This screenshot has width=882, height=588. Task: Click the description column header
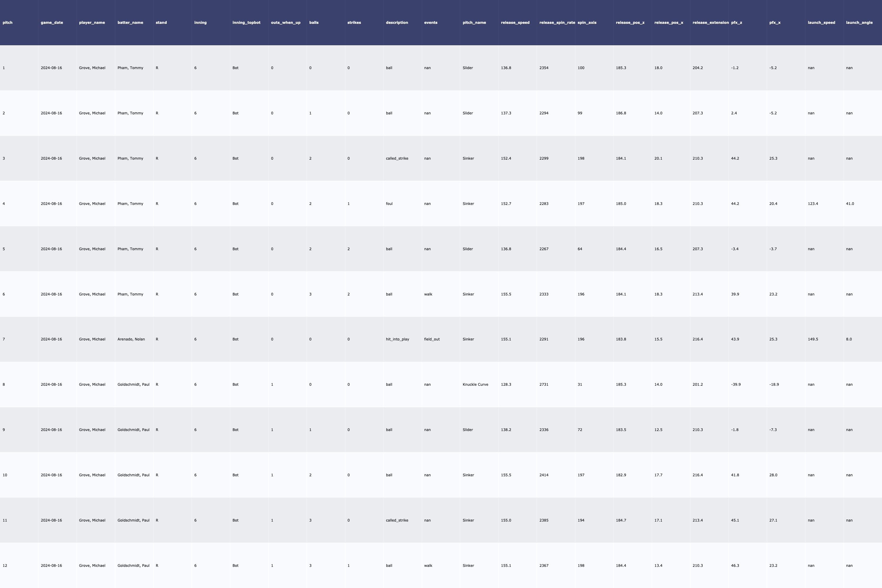click(x=397, y=23)
